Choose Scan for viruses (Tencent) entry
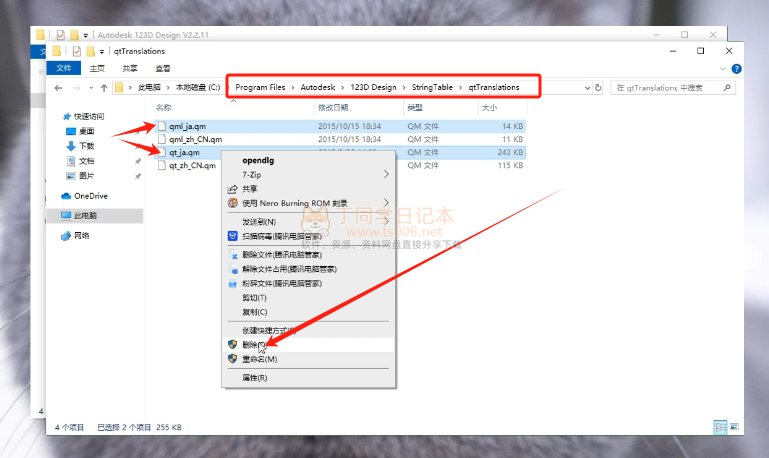Screen dimensions: 769x458 pos(309,236)
